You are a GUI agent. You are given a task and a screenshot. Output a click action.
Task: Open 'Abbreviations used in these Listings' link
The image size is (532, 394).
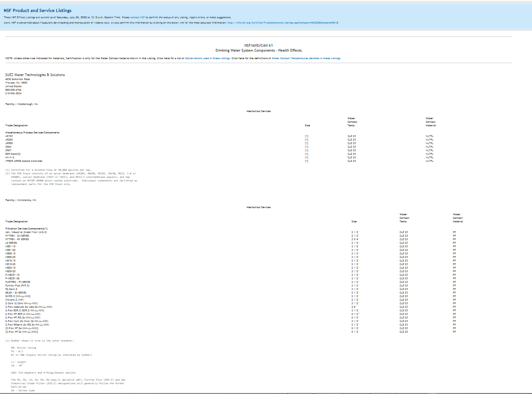pos(207,58)
